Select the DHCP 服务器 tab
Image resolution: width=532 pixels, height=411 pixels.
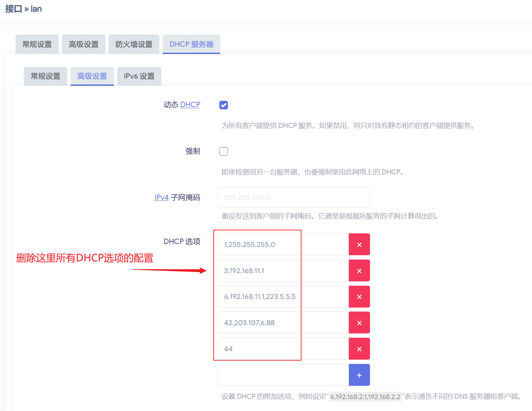pyautogui.click(x=191, y=44)
